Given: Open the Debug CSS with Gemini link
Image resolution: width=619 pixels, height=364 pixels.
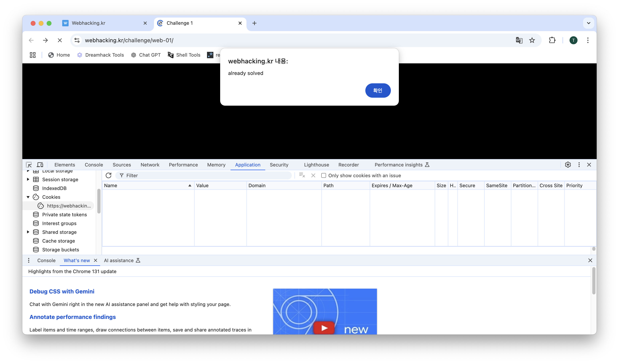Looking at the screenshot, I should 62,291.
